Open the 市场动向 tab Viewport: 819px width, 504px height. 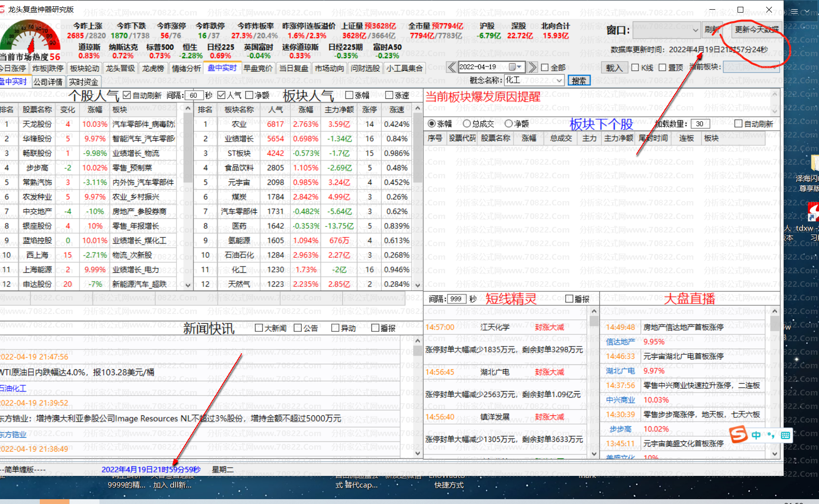[330, 68]
